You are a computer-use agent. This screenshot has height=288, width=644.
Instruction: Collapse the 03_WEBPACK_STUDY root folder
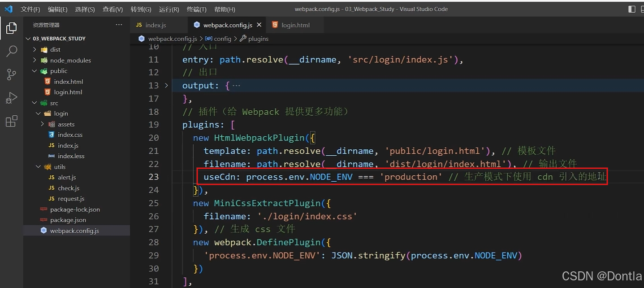29,39
